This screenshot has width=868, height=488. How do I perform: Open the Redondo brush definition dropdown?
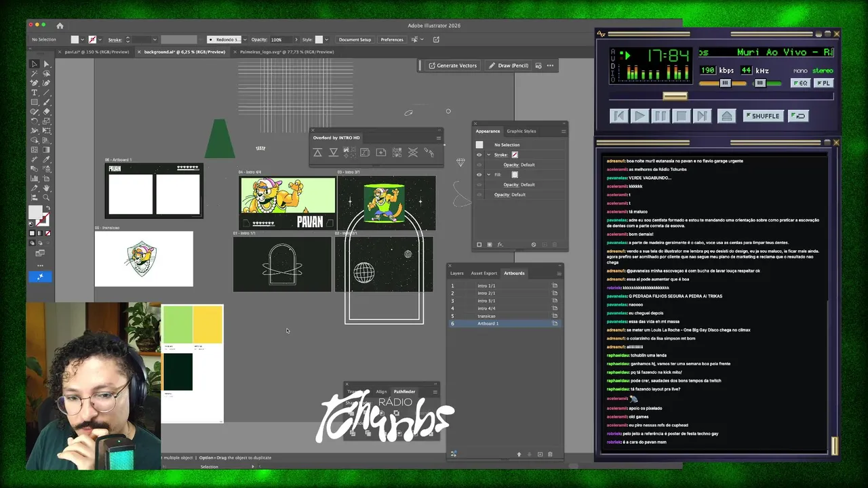point(245,39)
